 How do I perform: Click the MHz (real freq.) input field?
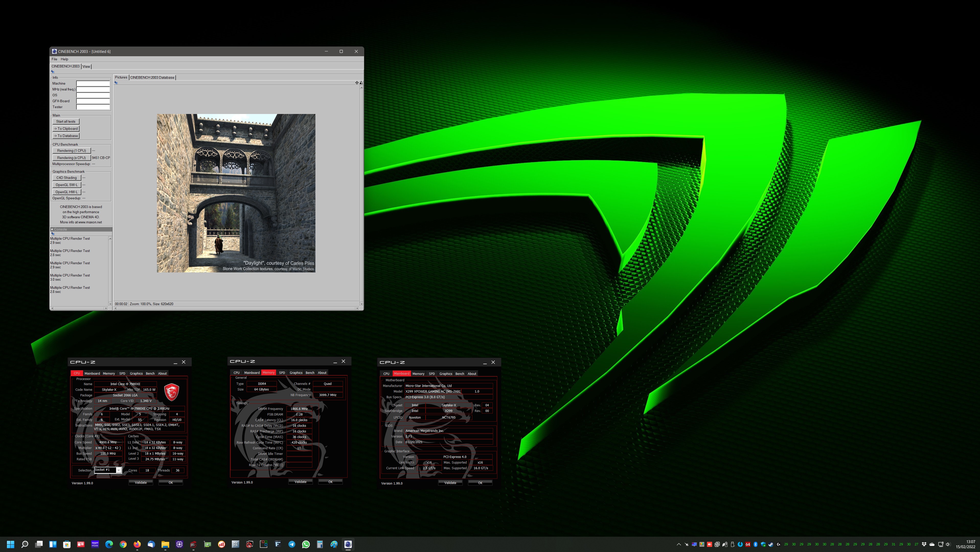point(93,89)
